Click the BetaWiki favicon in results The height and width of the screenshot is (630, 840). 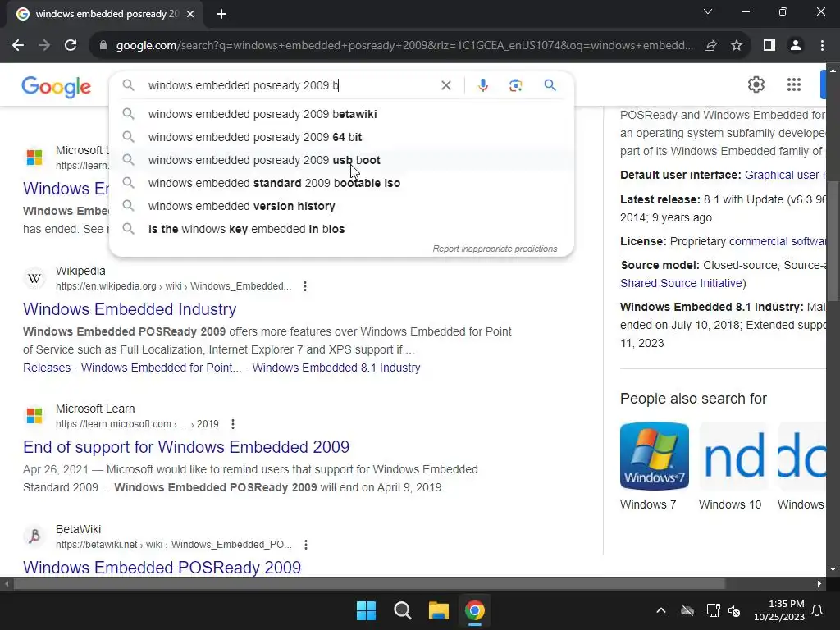click(x=34, y=536)
